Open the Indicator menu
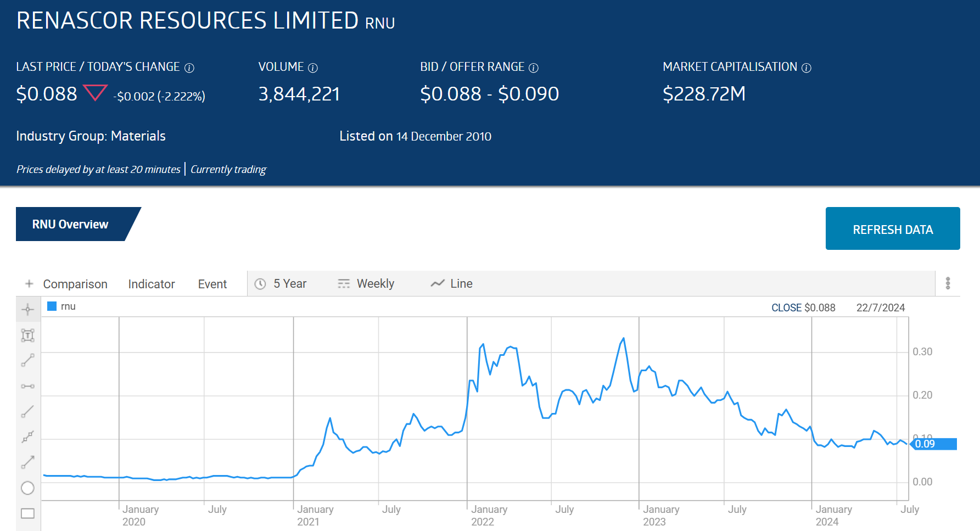 tap(152, 284)
